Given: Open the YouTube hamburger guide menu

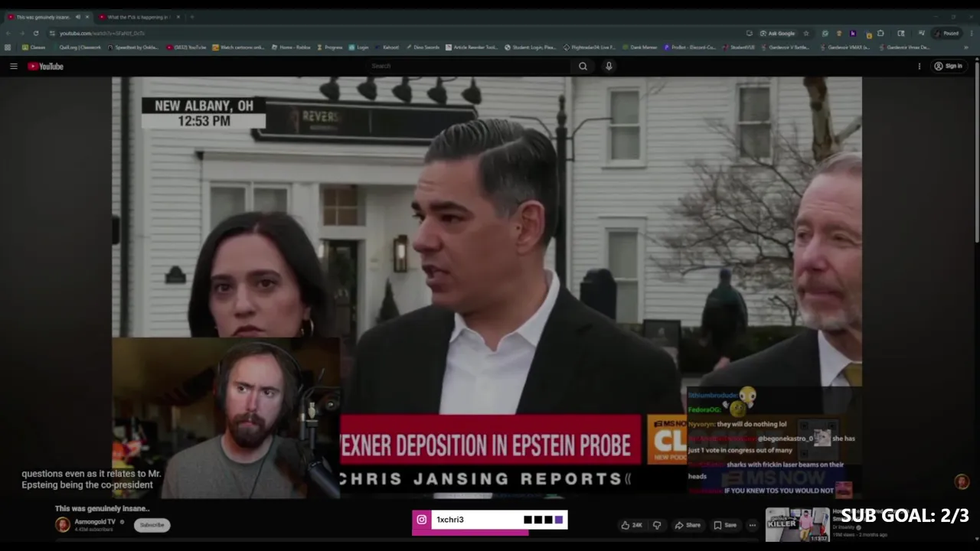Looking at the screenshot, I should coord(14,67).
